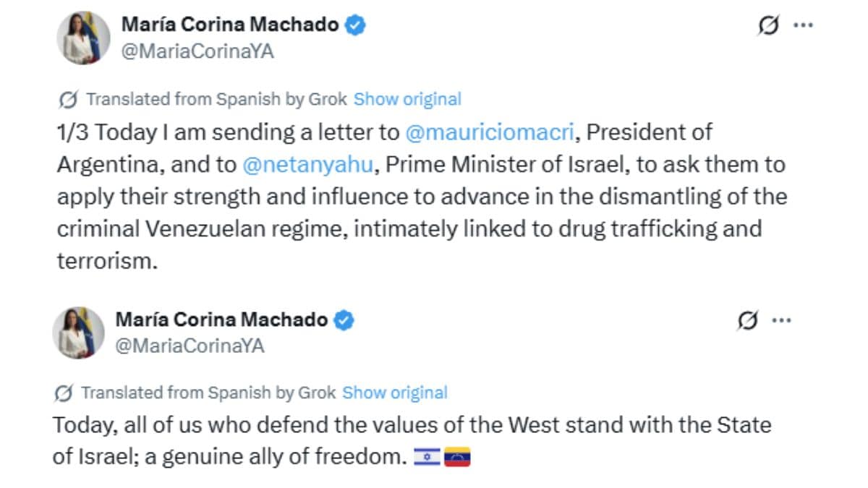The width and height of the screenshot is (868, 488).
Task: Open the second tweet's profile avatar
Action: tap(79, 333)
